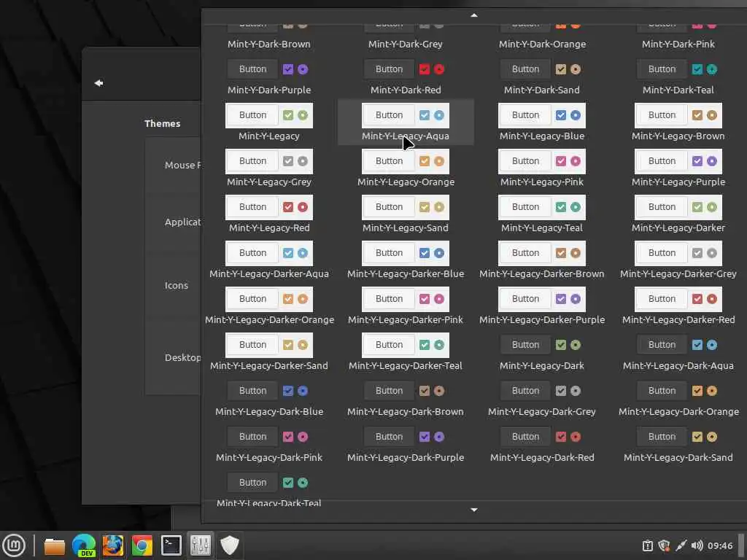The width and height of the screenshot is (747, 560).
Task: Click the Mint-Y-Dark-Pink label
Action: click(678, 44)
